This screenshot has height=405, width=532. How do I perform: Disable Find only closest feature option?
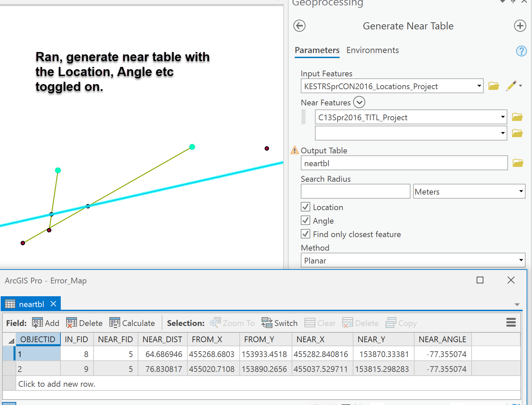[305, 234]
